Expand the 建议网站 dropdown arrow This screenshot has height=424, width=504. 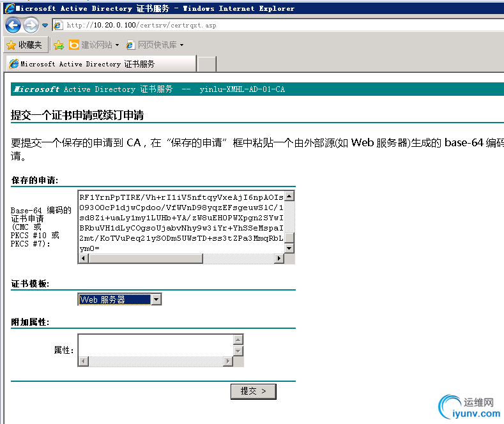117,45
